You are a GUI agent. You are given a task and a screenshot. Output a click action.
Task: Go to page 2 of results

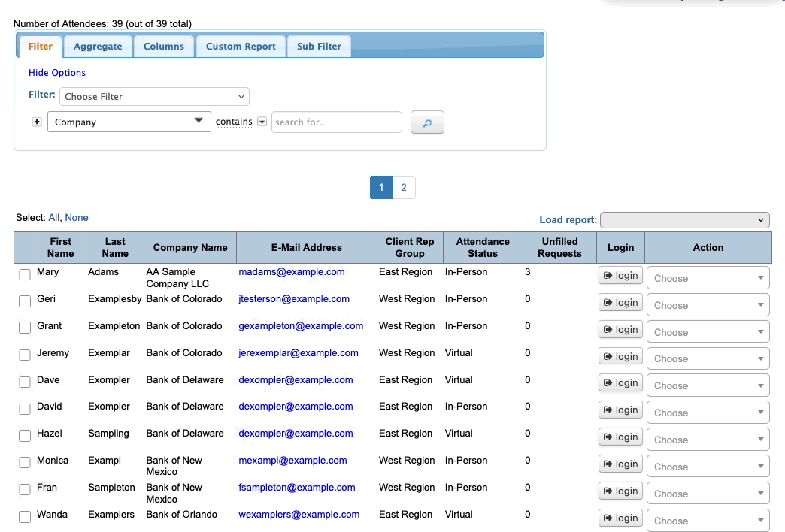point(404,188)
